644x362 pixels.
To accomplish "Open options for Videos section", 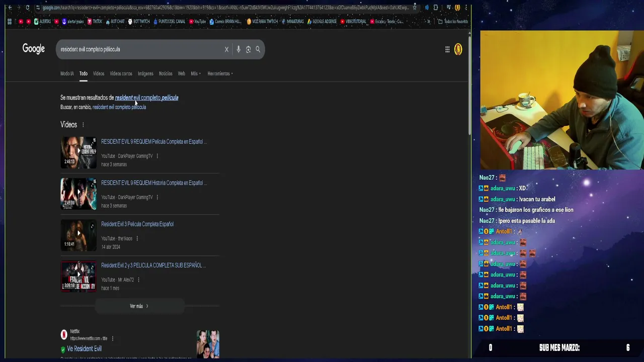I will click(x=83, y=125).
